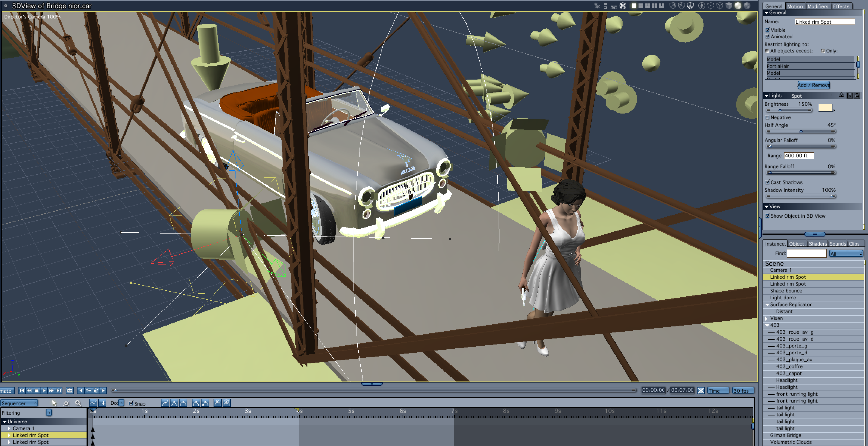868x446 pixels.
Task: Open the Shaders tab
Action: (817, 244)
